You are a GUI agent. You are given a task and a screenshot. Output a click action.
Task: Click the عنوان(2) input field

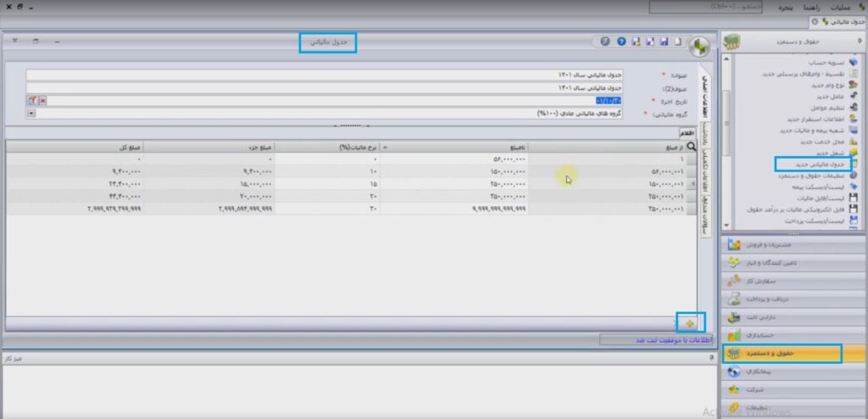pos(325,87)
